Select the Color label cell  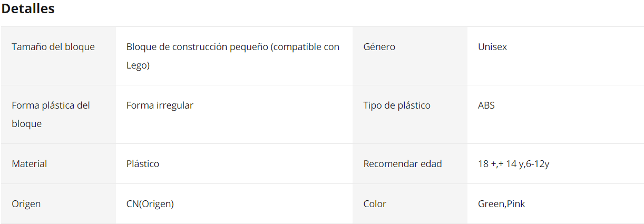pyautogui.click(x=410, y=204)
